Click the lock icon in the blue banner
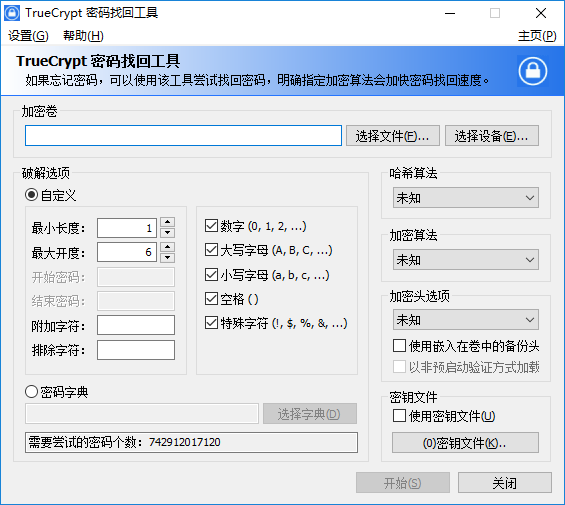The height and width of the screenshot is (505, 565). click(533, 71)
